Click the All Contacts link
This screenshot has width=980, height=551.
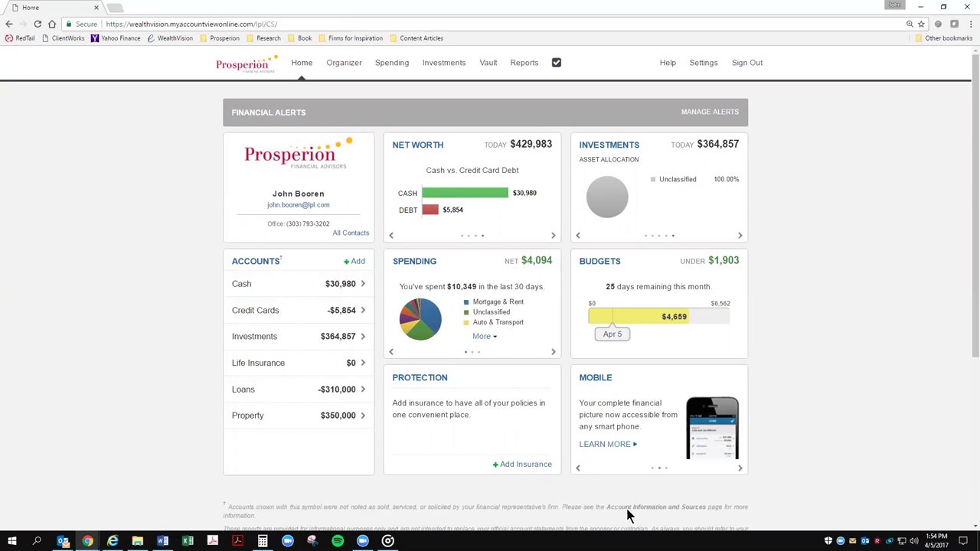point(351,233)
